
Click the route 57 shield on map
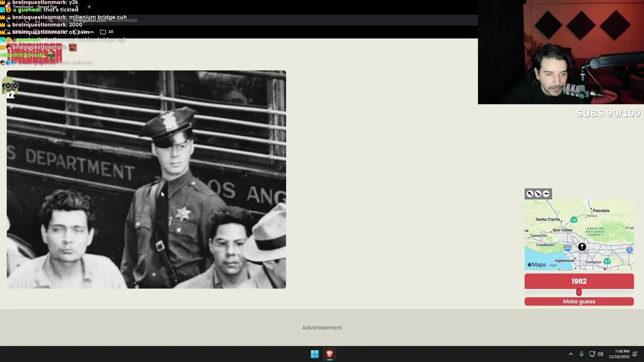coord(607,261)
